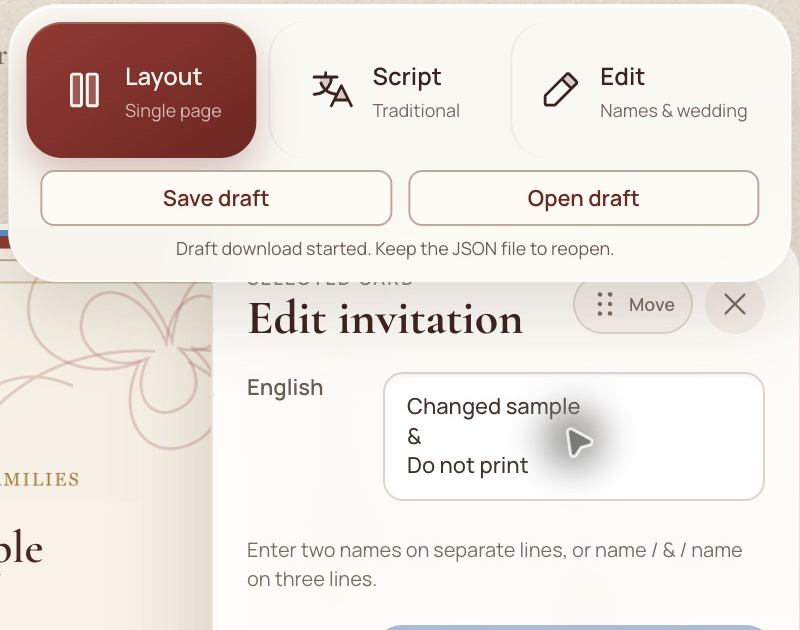Focus the English names text field

[x=574, y=437]
